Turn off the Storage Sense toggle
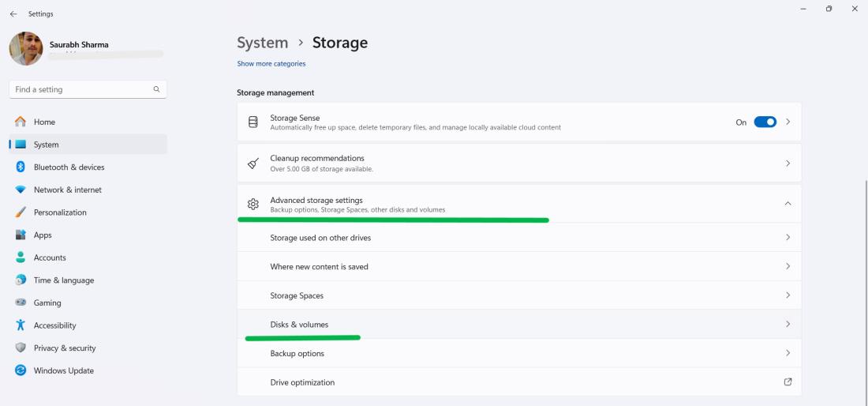 pyautogui.click(x=765, y=122)
